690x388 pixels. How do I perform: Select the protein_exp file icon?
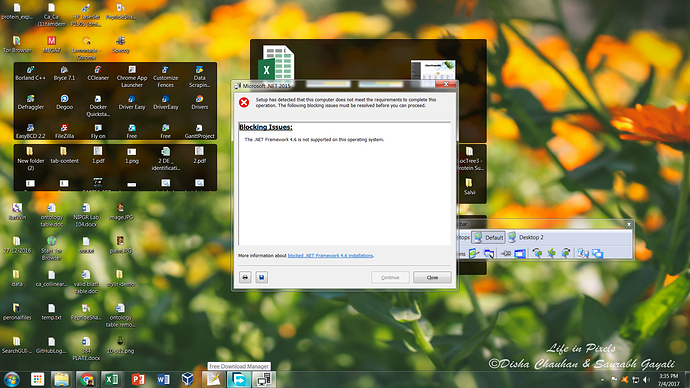point(17,11)
